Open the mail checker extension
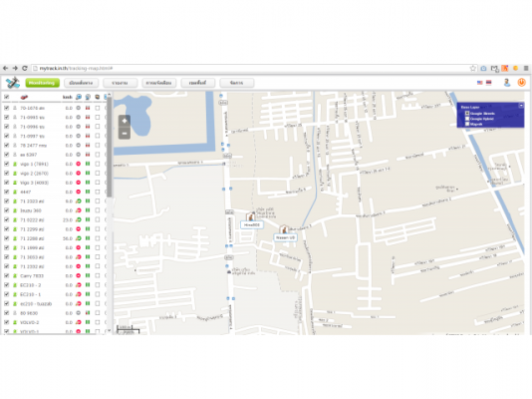 click(x=495, y=69)
